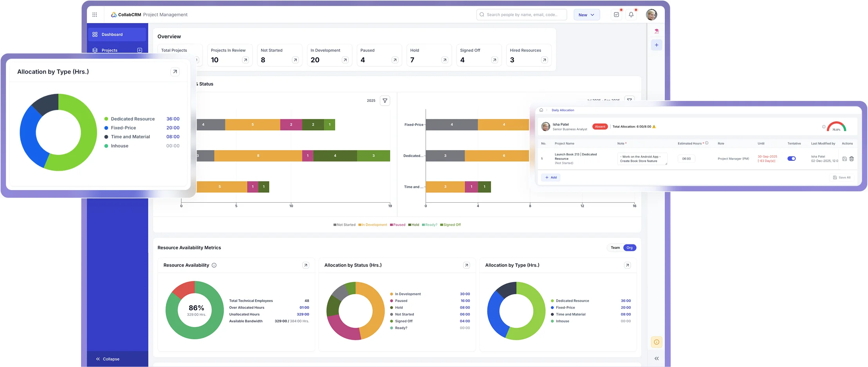Click Add in the Daily Allocation panel

(x=550, y=177)
